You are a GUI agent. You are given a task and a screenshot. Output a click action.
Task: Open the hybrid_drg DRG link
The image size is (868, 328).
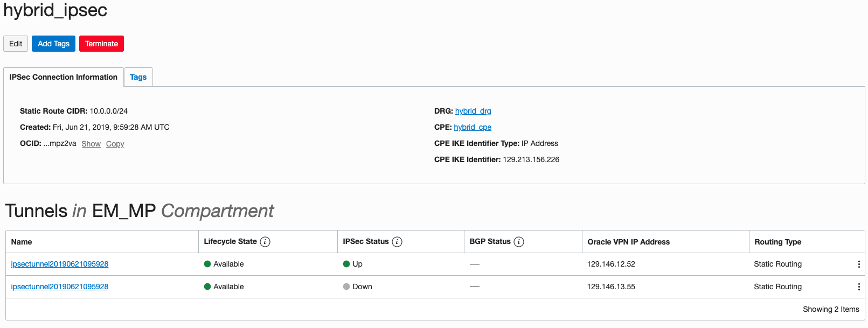[x=473, y=111]
